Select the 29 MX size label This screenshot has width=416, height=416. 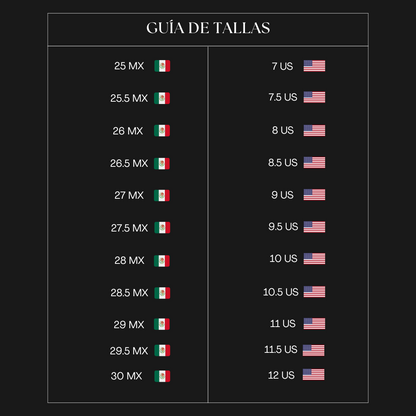click(129, 325)
